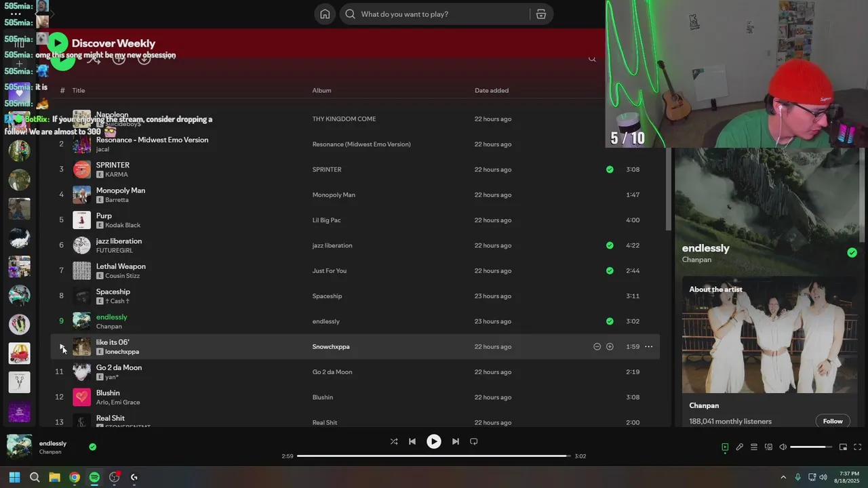Follow the artist Chanpan
The width and height of the screenshot is (868, 488).
(833, 421)
